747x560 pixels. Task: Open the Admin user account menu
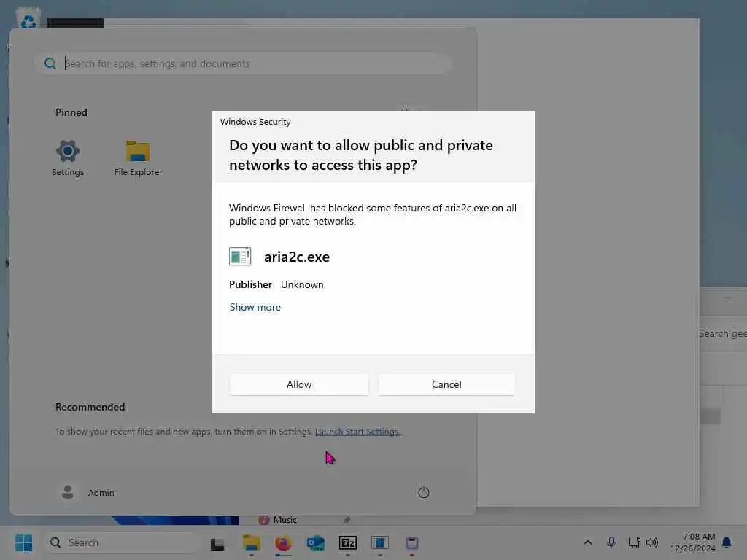coord(88,492)
